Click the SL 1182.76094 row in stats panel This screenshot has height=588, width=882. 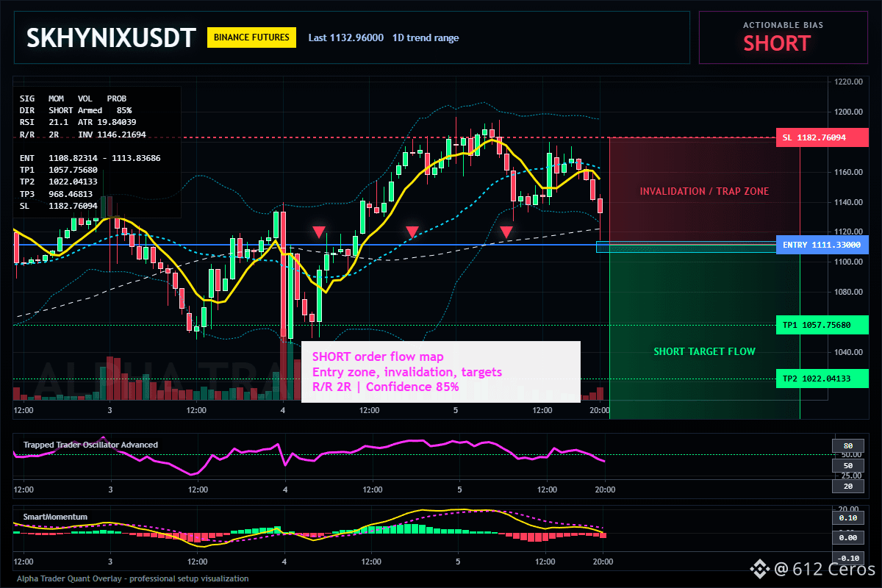(x=59, y=207)
